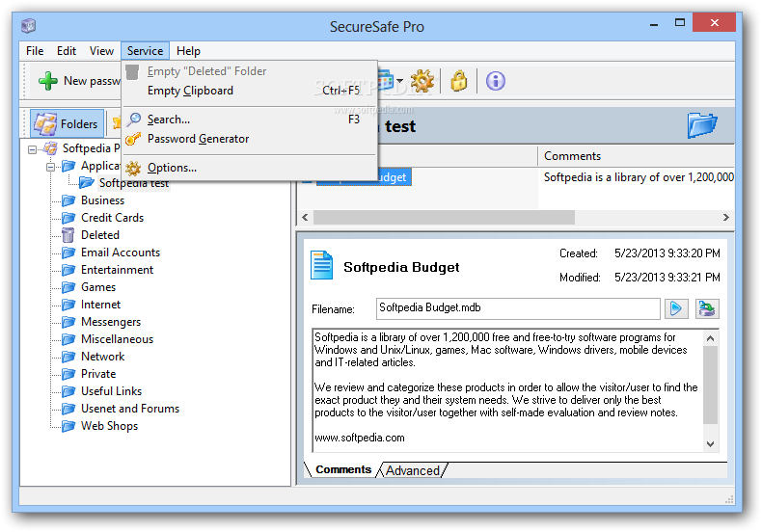
Task: Select the Credit Cards folder
Action: [112, 218]
